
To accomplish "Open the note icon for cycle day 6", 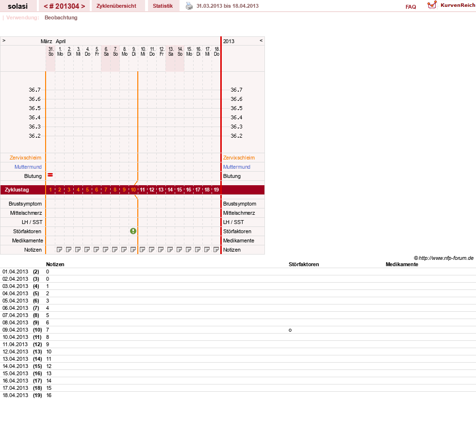I will [96, 250].
